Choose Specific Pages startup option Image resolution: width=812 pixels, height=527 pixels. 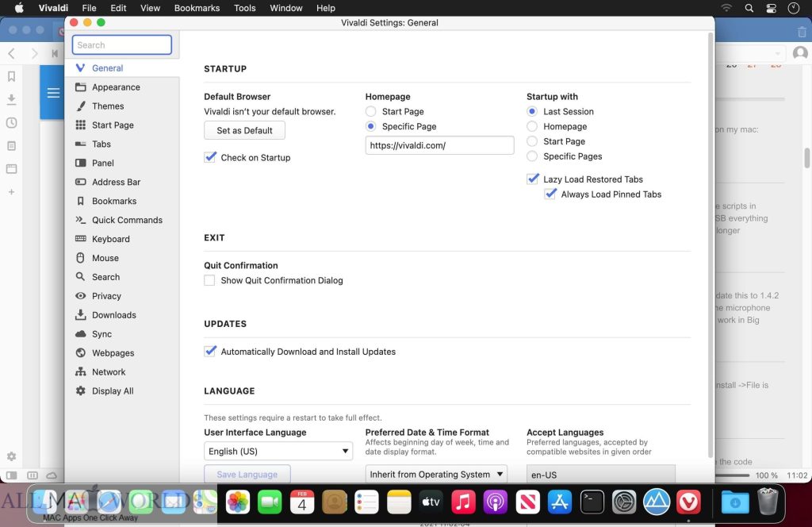[x=532, y=156]
